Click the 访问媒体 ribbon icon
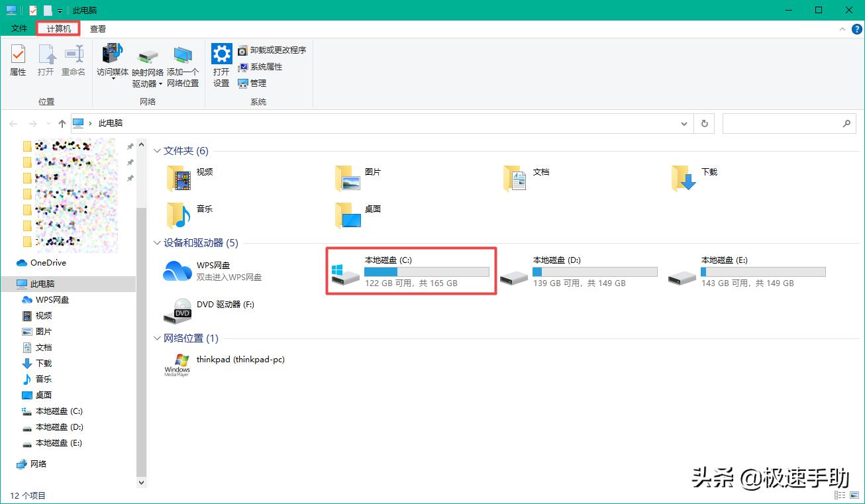 [111, 63]
